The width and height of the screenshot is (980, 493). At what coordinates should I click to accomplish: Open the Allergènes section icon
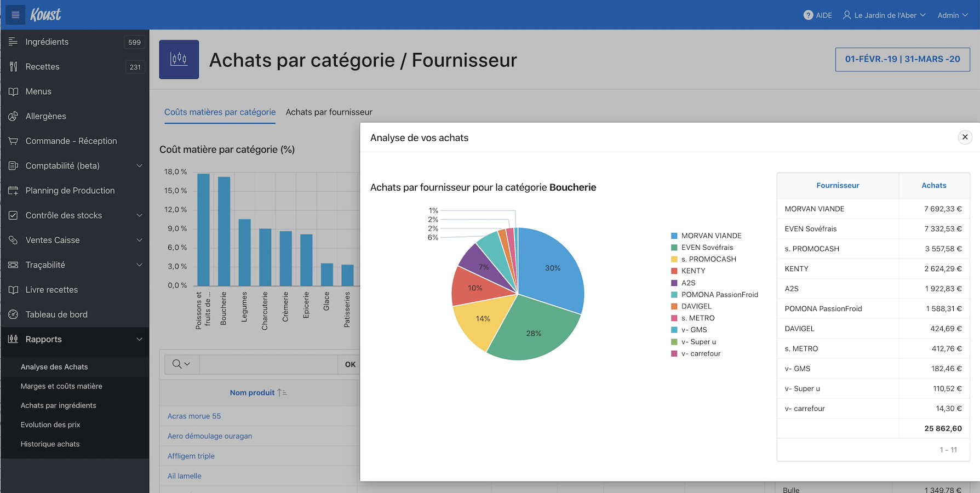12,116
